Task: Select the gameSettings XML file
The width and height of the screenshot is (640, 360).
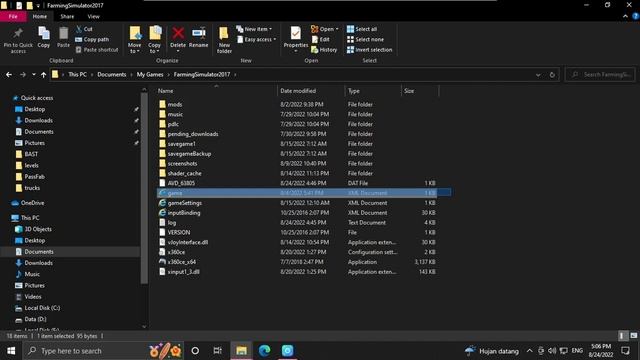Action: [x=184, y=203]
